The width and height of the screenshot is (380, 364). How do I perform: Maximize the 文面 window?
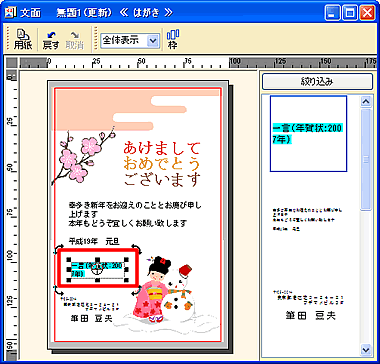[x=350, y=13]
